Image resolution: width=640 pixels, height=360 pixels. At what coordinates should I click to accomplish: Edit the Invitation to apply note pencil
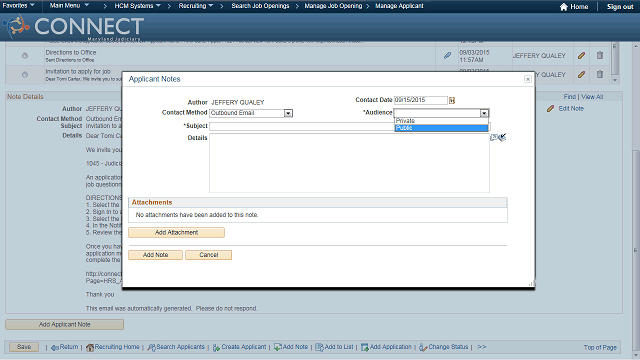[x=581, y=74]
